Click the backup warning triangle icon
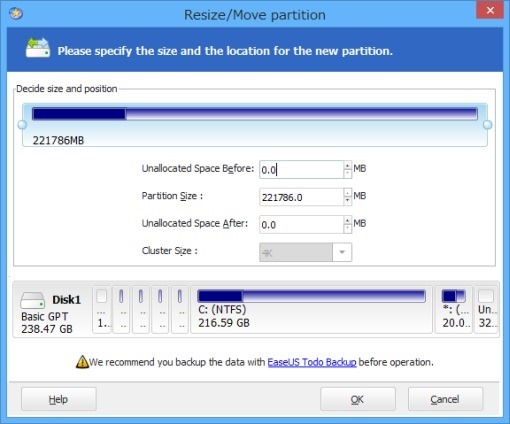510x424 pixels. (82, 362)
